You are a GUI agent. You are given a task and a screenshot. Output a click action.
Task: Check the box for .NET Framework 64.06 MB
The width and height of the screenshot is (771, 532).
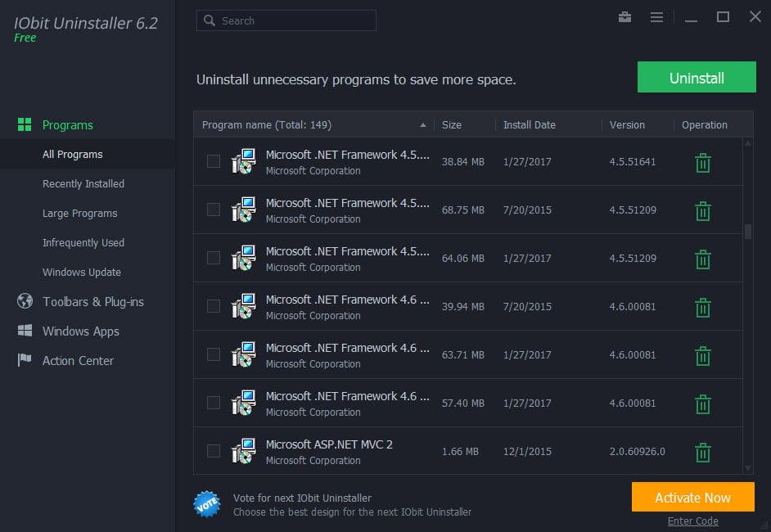(x=214, y=258)
